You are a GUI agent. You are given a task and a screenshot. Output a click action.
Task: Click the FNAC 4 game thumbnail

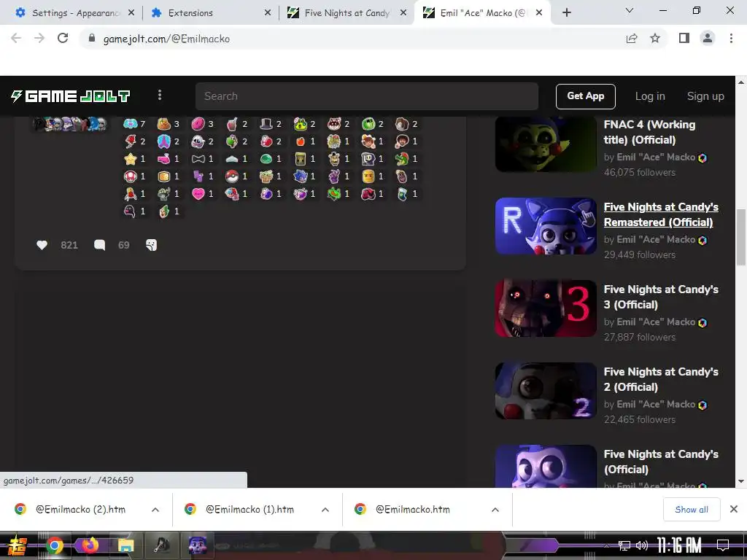click(546, 144)
